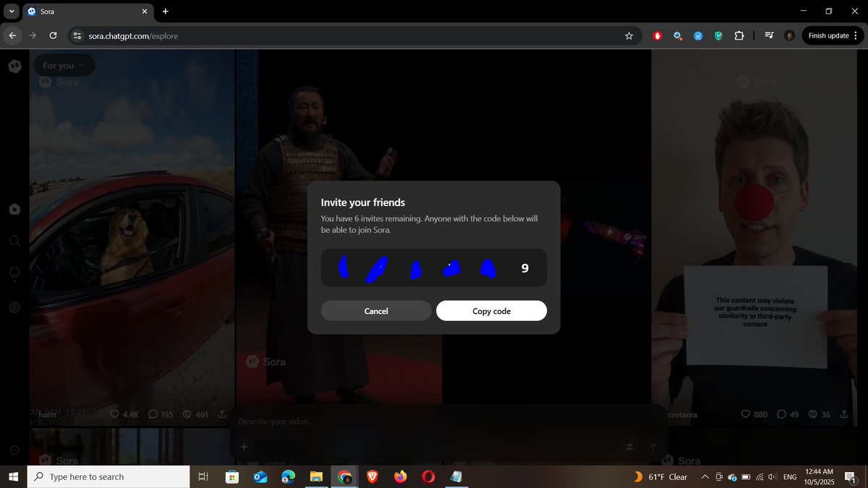The width and height of the screenshot is (868, 488).
Task: Open File Explorer from the taskbar
Action: tap(316, 476)
